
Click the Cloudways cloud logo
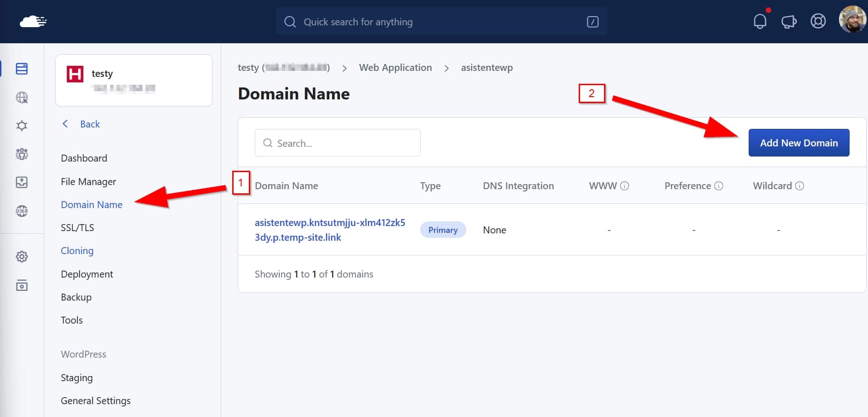tap(33, 21)
